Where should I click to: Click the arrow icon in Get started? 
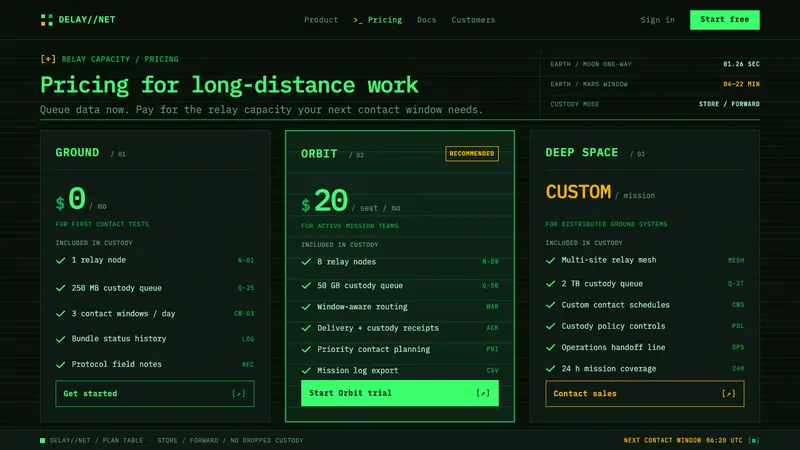[x=239, y=393]
